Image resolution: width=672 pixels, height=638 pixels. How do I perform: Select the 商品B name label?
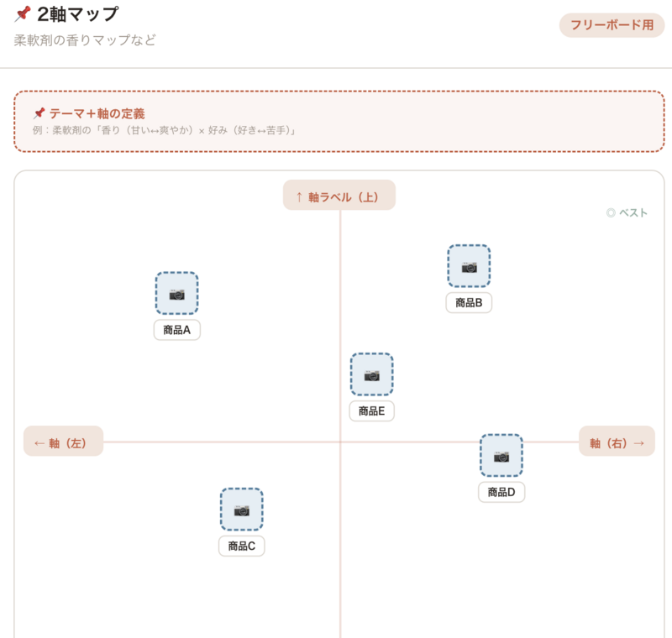pyautogui.click(x=468, y=303)
